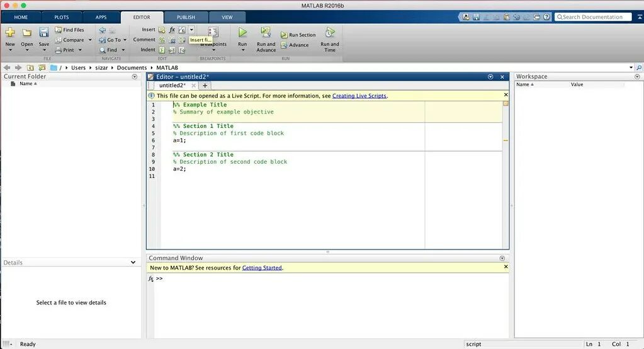Viewport: 644px width, 349px height.
Task: Open the Find Files tool
Action: 69,30
